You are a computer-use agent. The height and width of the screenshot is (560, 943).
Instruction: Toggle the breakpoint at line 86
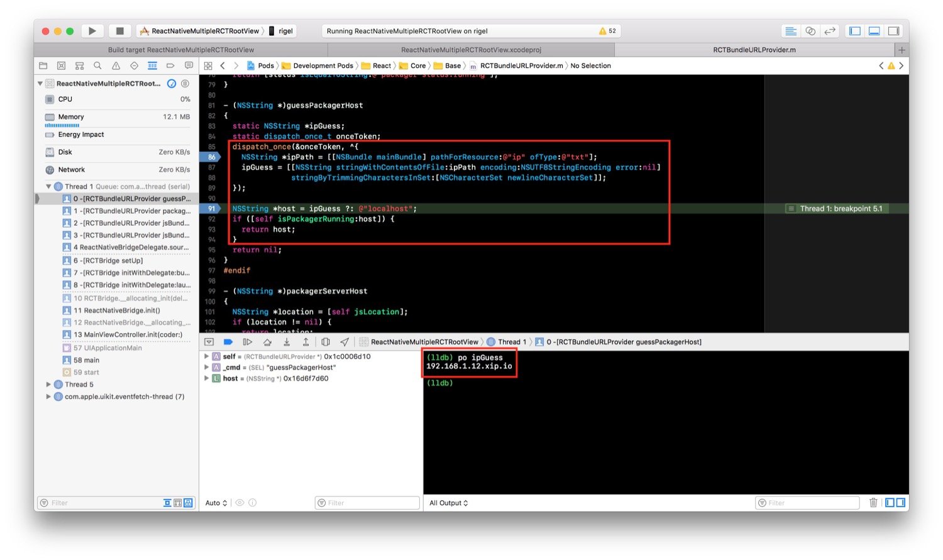pos(211,157)
